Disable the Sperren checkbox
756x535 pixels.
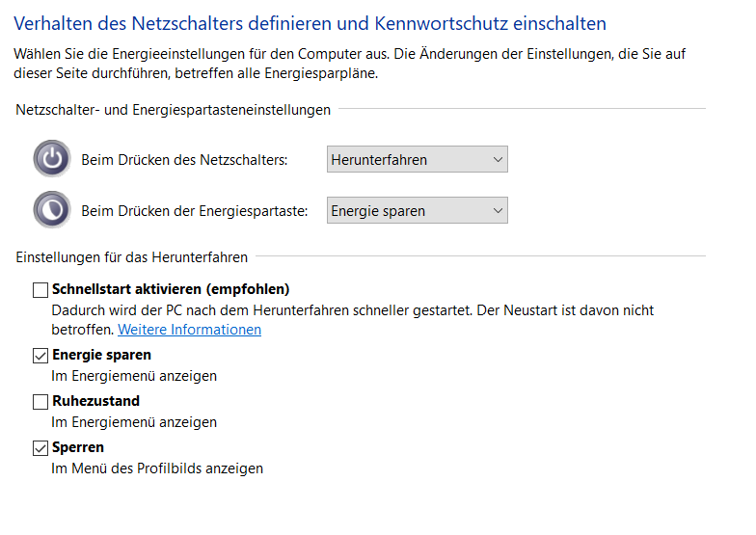[x=40, y=448]
